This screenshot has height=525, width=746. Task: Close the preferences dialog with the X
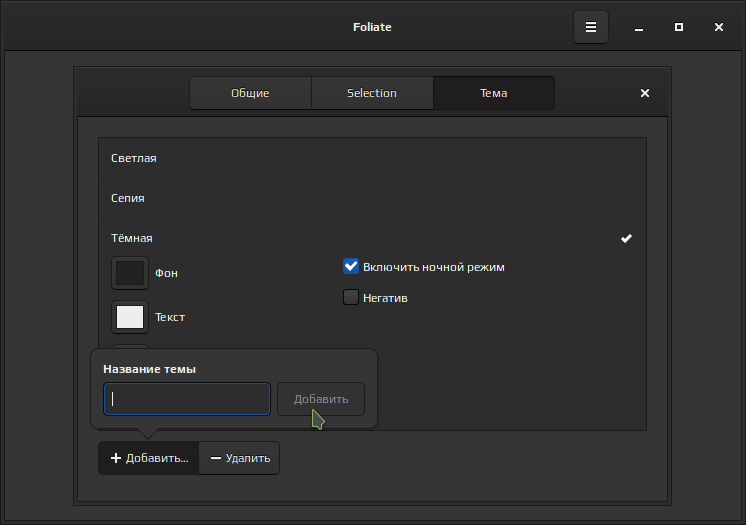(645, 93)
